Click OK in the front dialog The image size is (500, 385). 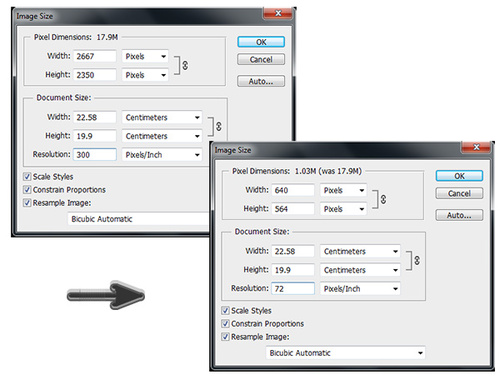pyautogui.click(x=459, y=176)
